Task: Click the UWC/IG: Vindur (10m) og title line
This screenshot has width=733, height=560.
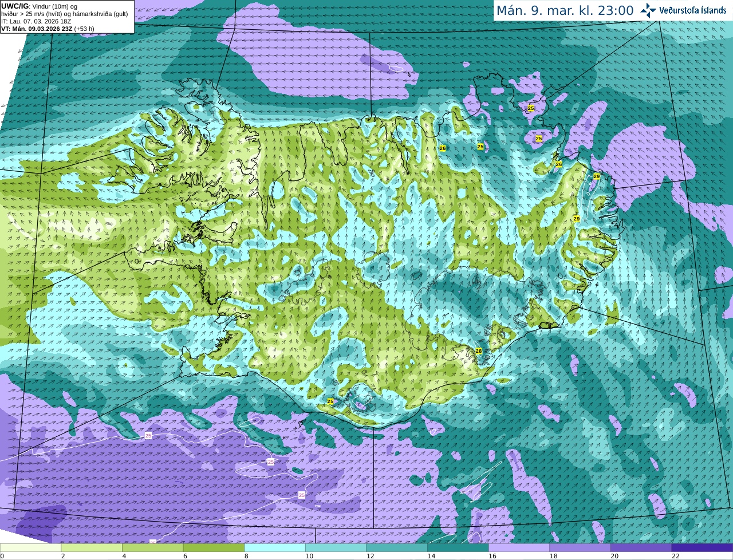Action: click(x=40, y=6)
